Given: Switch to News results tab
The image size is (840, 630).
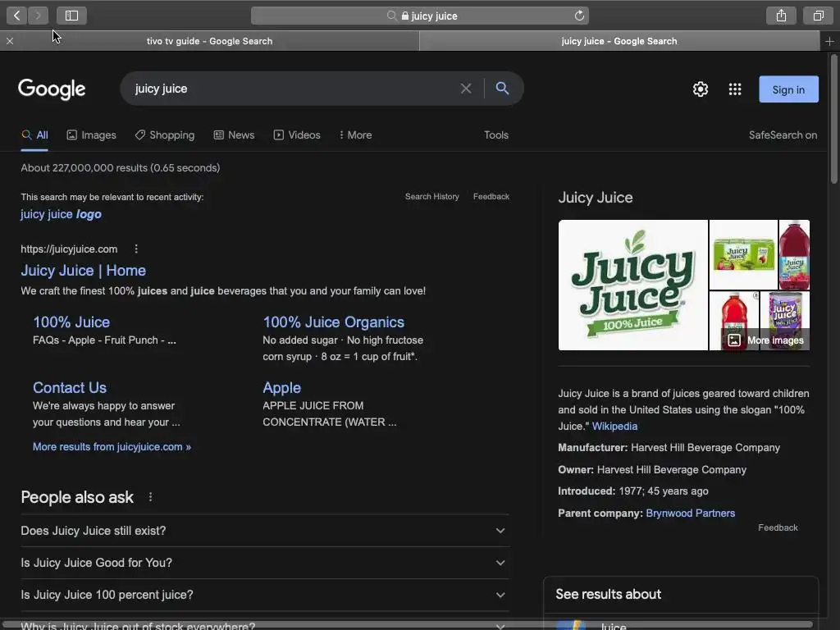Looking at the screenshot, I should 234,135.
